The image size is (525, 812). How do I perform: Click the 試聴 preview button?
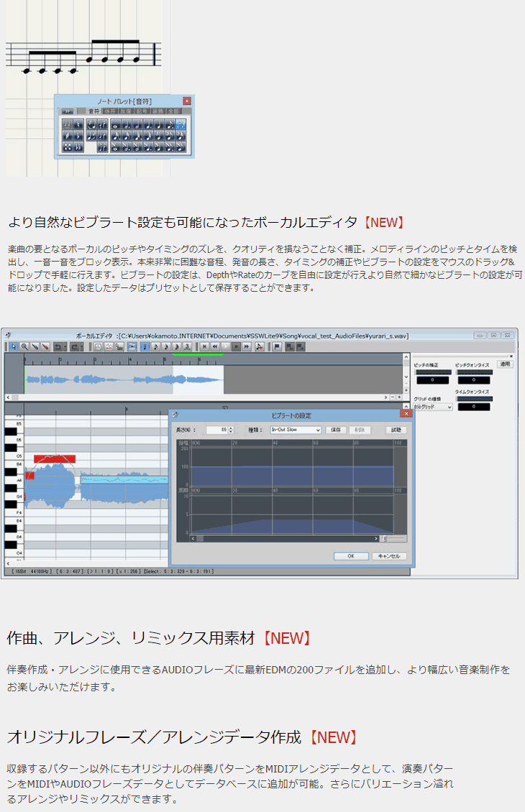click(x=396, y=430)
